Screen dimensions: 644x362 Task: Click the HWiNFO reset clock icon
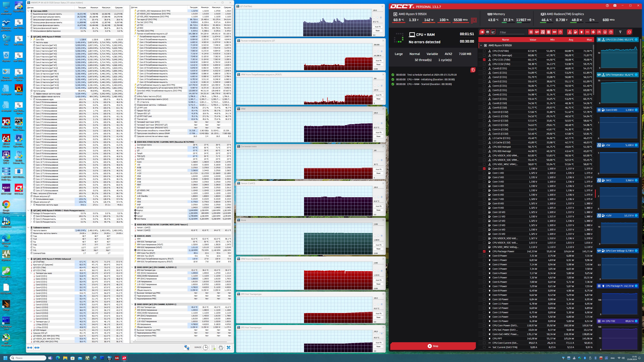click(205, 348)
